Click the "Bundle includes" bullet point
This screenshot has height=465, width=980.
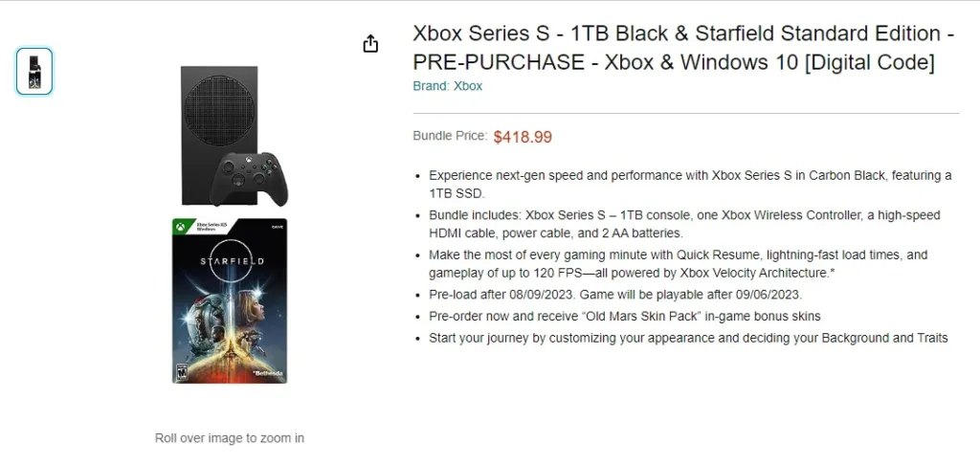pyautogui.click(x=683, y=224)
